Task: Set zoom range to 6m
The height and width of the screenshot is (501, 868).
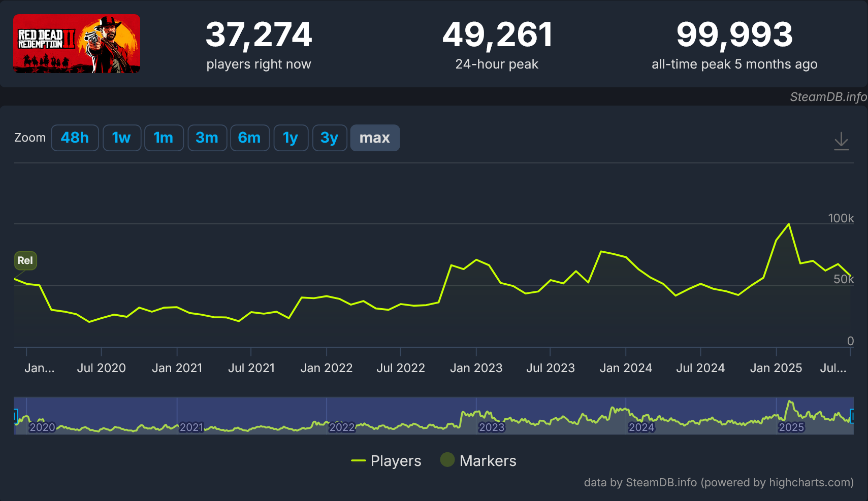Action: pyautogui.click(x=249, y=138)
